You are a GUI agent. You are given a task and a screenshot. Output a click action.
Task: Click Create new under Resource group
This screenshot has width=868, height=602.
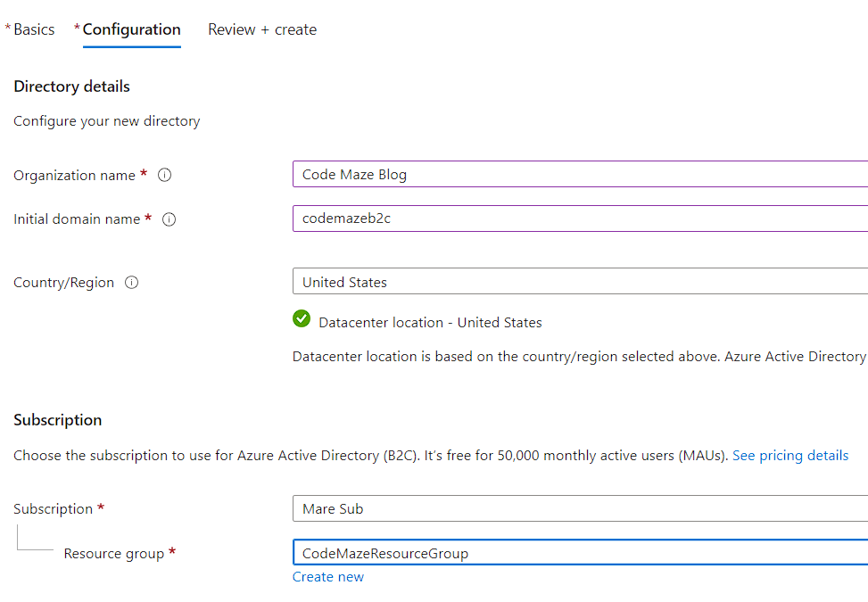tap(328, 577)
